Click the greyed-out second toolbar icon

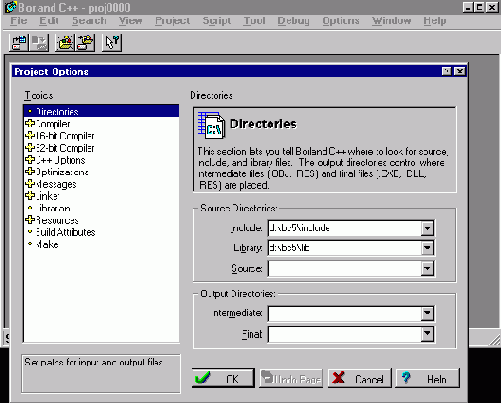click(x=39, y=43)
